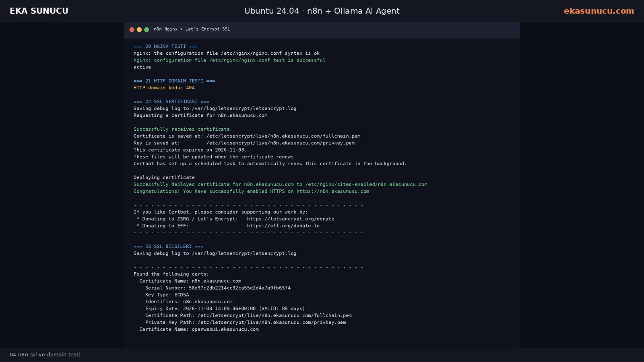Click the 'active' status line
644x362 pixels.
pyautogui.click(x=142, y=67)
